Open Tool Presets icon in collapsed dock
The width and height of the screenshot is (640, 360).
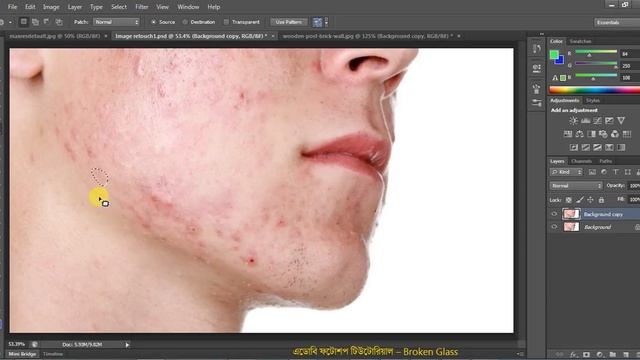536,104
